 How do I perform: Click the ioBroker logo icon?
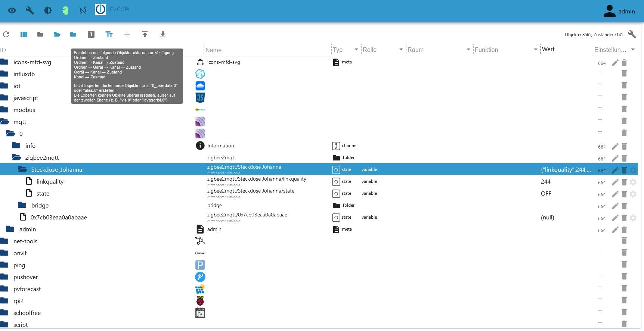point(100,9)
